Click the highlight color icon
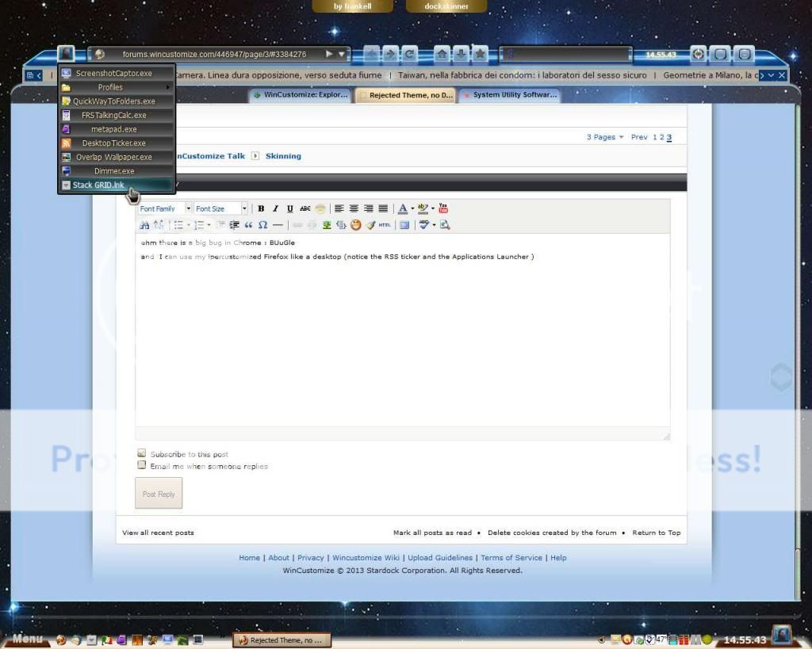 coord(423,208)
